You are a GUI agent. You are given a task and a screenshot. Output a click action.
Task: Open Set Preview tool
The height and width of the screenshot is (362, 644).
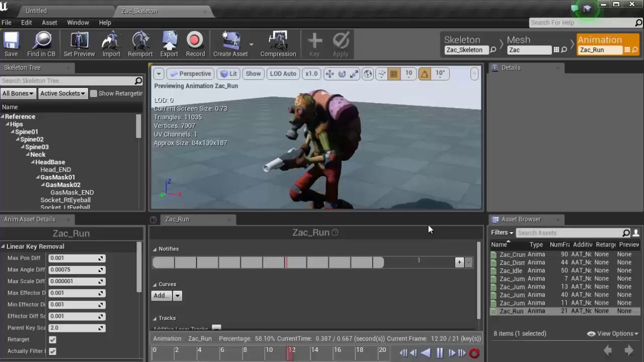pyautogui.click(x=79, y=44)
